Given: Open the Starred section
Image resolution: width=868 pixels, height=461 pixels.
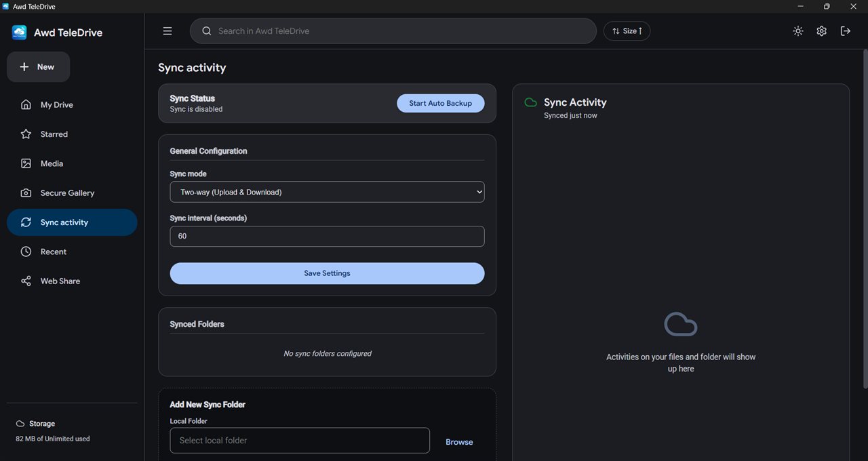Looking at the screenshot, I should coord(72,134).
